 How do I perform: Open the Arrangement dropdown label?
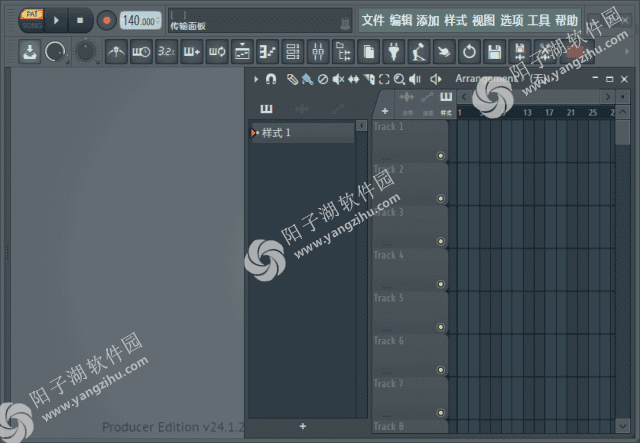pyautogui.click(x=486, y=78)
